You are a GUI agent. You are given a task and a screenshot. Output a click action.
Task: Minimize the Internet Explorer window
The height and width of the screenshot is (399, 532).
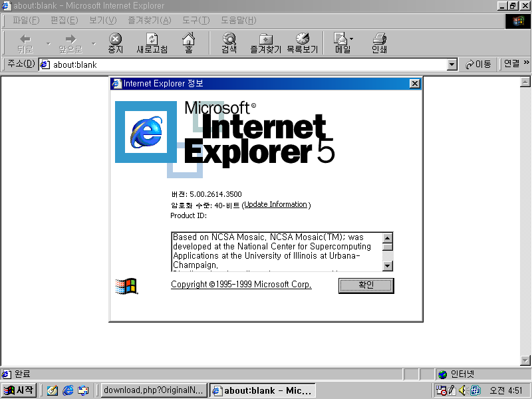[x=502, y=6]
